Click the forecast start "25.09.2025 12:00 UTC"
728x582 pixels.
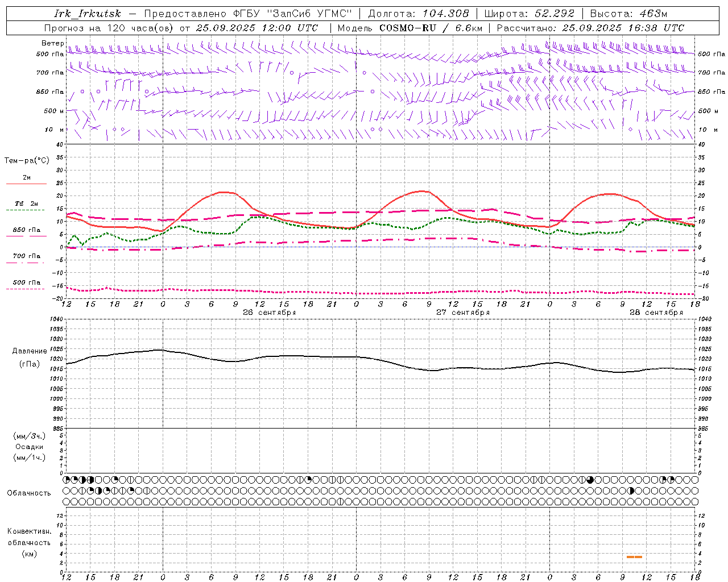click(257, 28)
